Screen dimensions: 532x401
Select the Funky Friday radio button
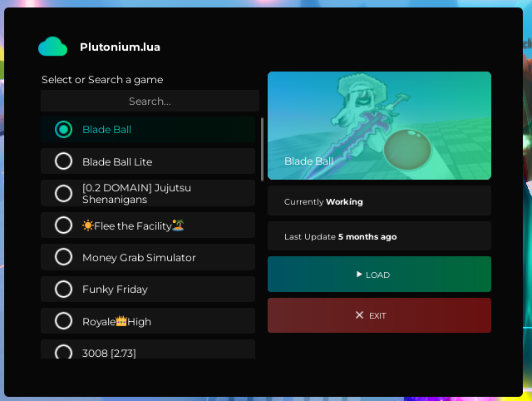(x=63, y=289)
